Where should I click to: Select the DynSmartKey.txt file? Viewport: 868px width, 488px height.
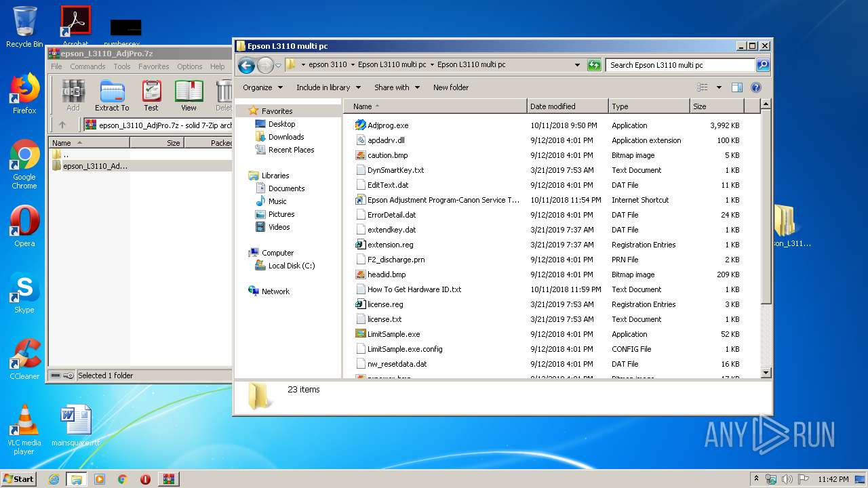point(395,170)
